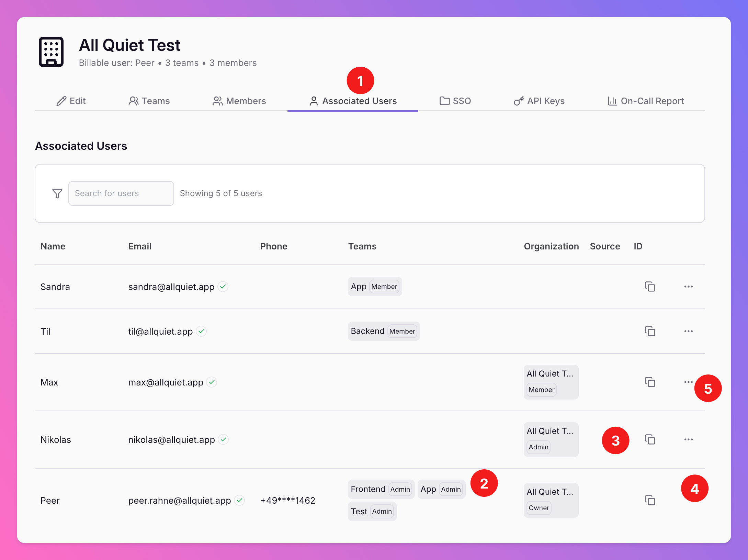Open Max's three-dot actions menu
Screen dimensions: 748x560
[x=688, y=382]
